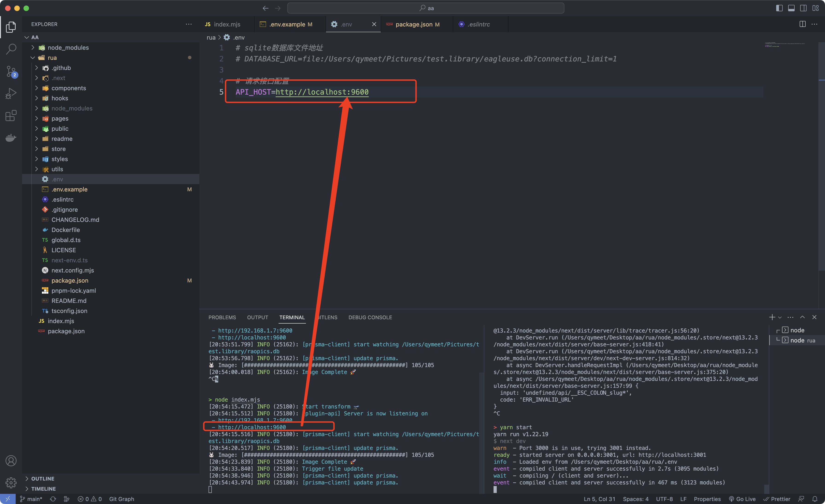Screen dimensions: 825x504
Task: Click the Manage gear icon
Action: [x=11, y=483]
